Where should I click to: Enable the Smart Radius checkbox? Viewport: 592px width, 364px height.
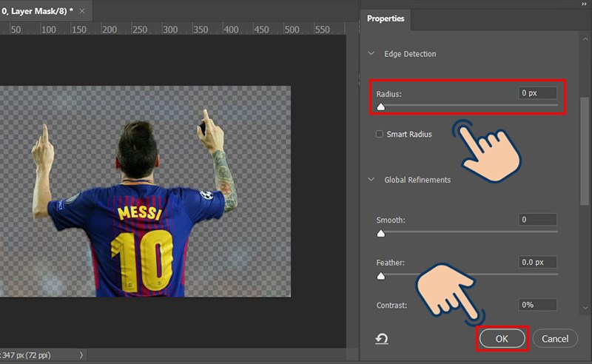click(380, 134)
